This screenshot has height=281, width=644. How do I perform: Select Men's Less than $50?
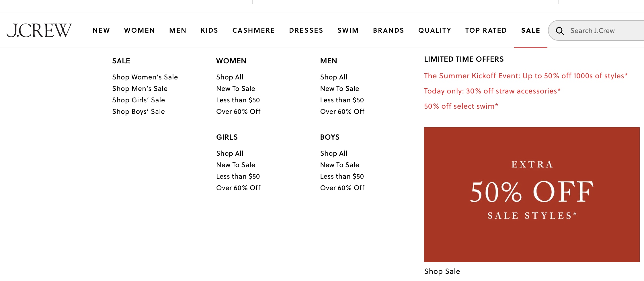click(x=342, y=100)
